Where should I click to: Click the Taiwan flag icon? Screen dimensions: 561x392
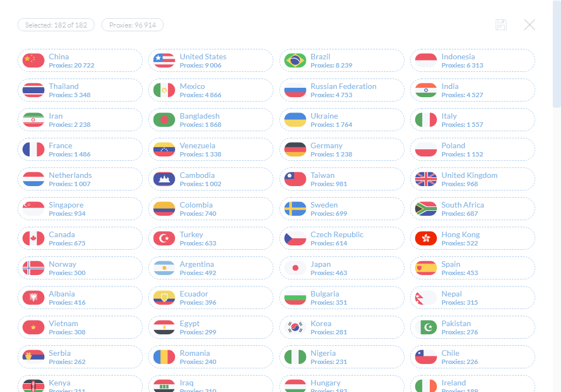coord(295,180)
